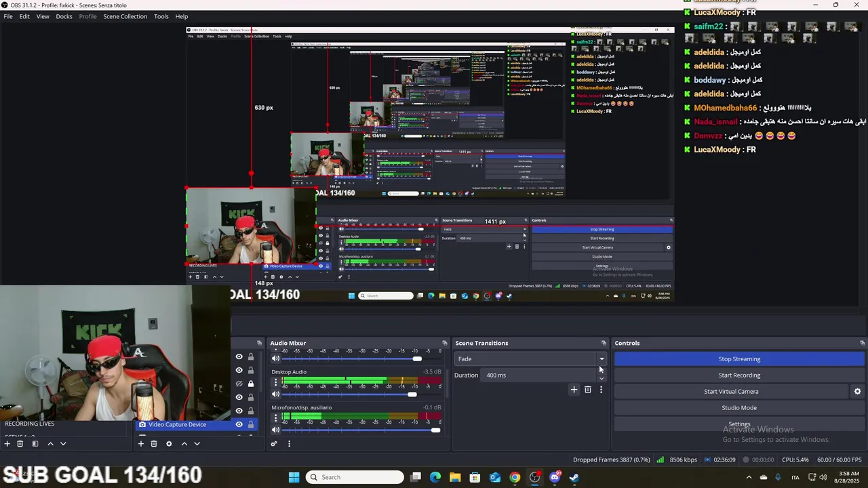Show the hidden source with crossed-out eye
Viewport: 868px width, 488px height.
coord(239,384)
